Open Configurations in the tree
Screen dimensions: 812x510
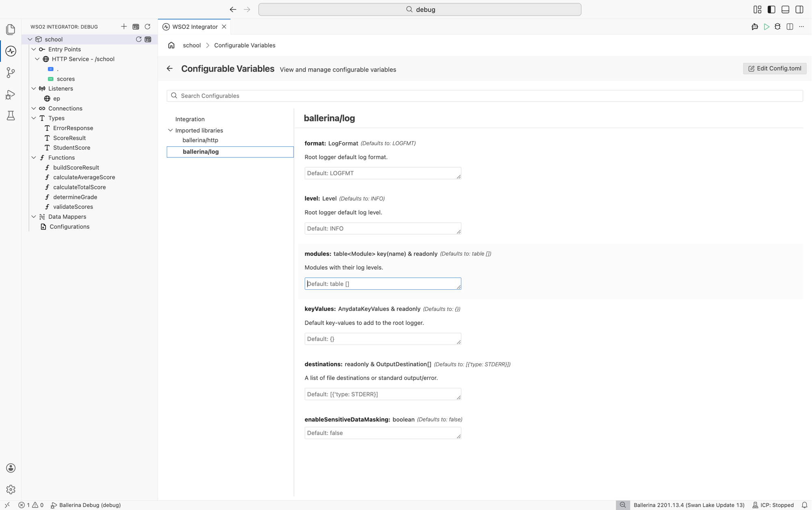69,227
